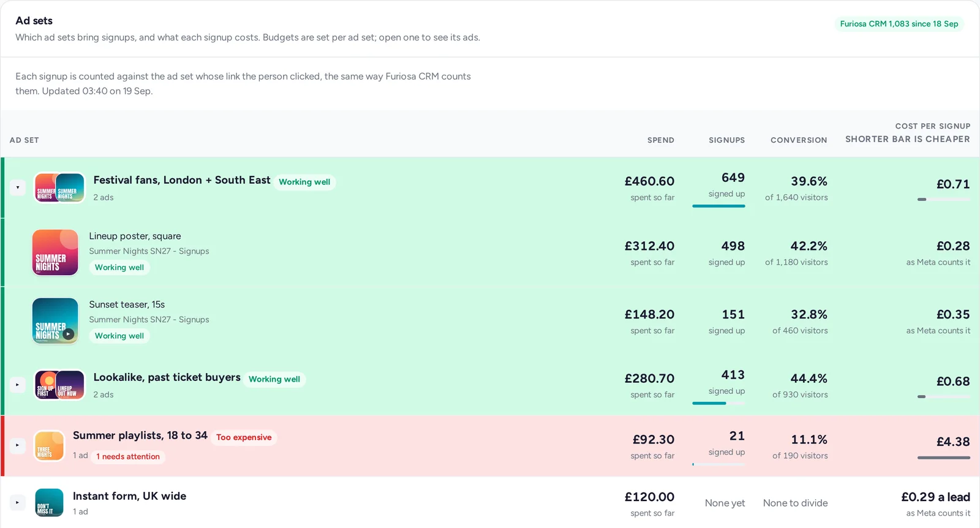Click the Lookalike ad set creative icons
The height and width of the screenshot is (528, 980).
click(59, 385)
